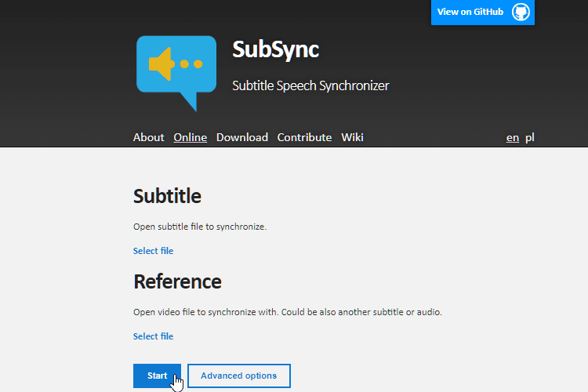This screenshot has height=392, width=588.
Task: Go to the About page
Action: tap(148, 137)
